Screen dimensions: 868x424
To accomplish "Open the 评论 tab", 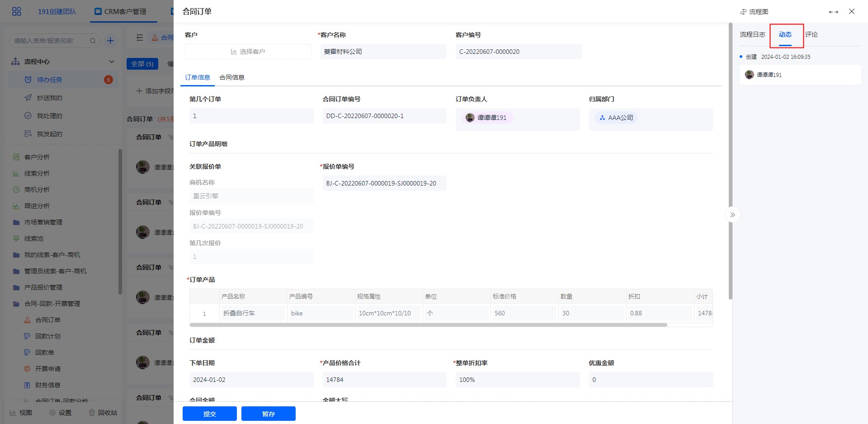I will pyautogui.click(x=811, y=34).
